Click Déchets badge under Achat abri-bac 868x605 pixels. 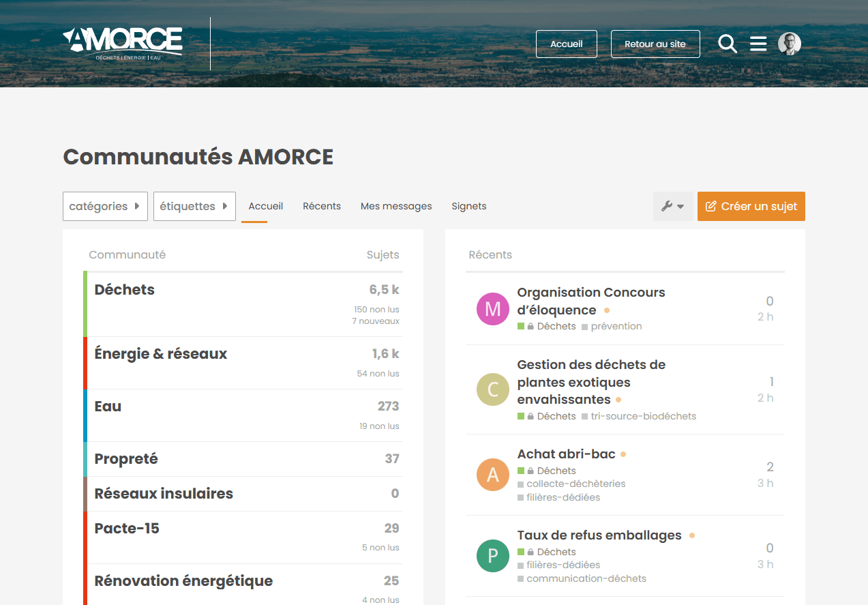[547, 471]
